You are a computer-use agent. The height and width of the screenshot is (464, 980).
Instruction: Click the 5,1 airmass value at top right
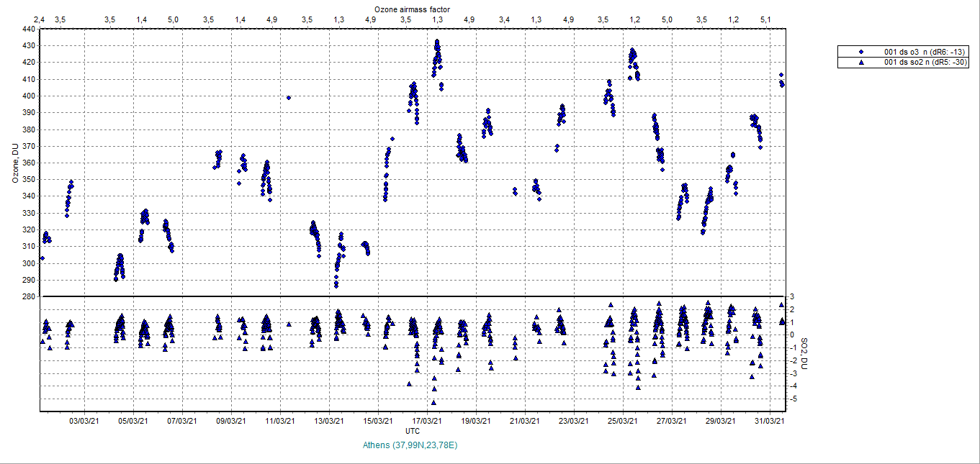(766, 19)
